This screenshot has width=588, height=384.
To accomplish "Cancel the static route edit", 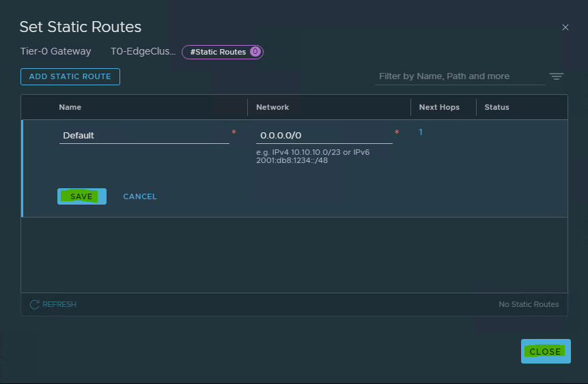I will [x=140, y=196].
